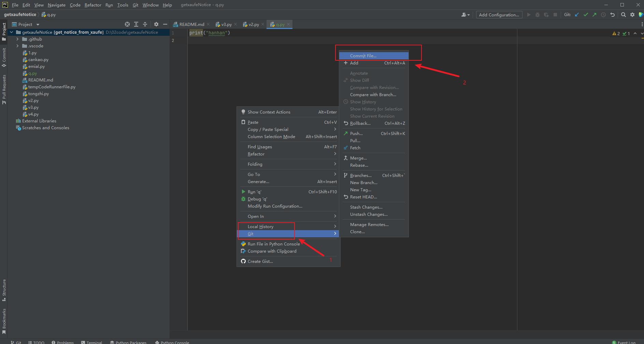Image resolution: width=644 pixels, height=344 pixels.
Task: Open Project view dropdown arrow
Action: (38, 25)
